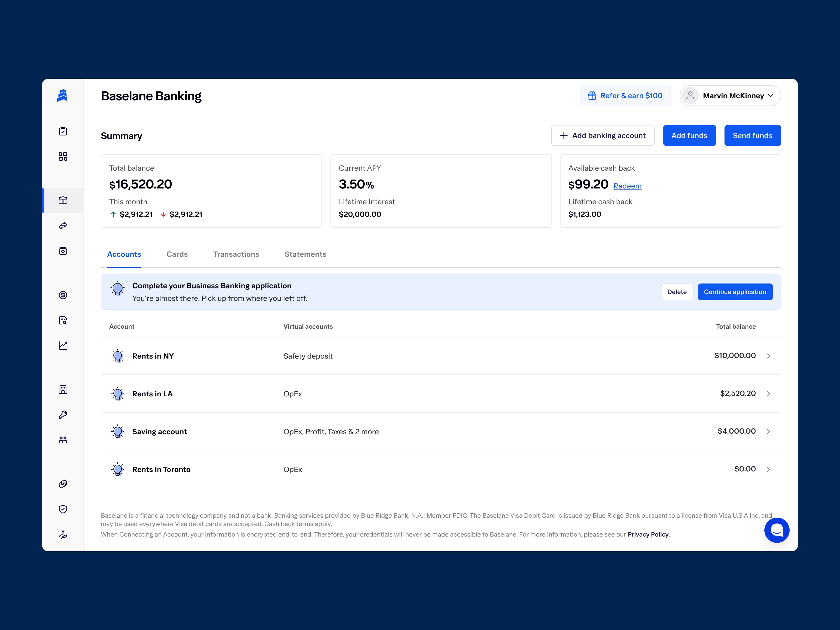Switch to the Statements tab
Image resolution: width=840 pixels, height=630 pixels.
[x=305, y=254]
